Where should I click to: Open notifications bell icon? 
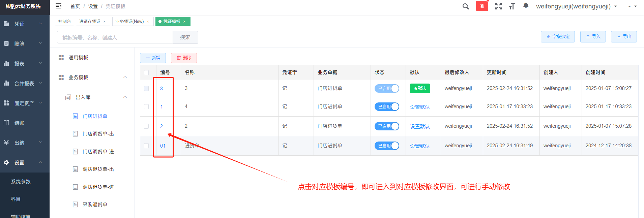pyautogui.click(x=526, y=6)
